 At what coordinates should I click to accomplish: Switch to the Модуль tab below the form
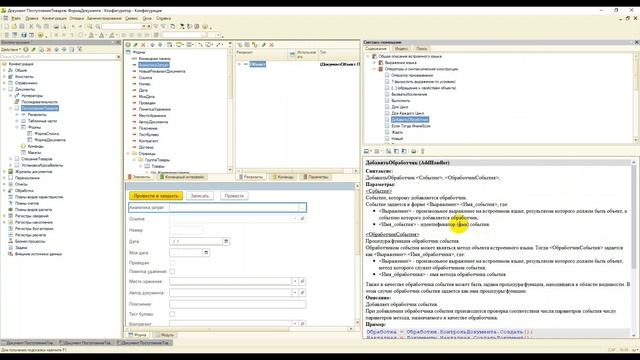[164, 335]
